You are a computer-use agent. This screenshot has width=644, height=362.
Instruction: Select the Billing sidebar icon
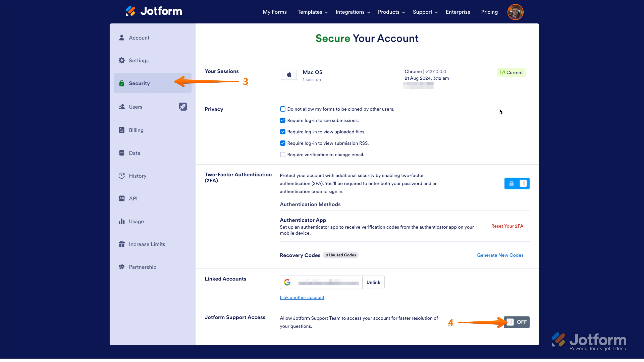[x=122, y=130]
